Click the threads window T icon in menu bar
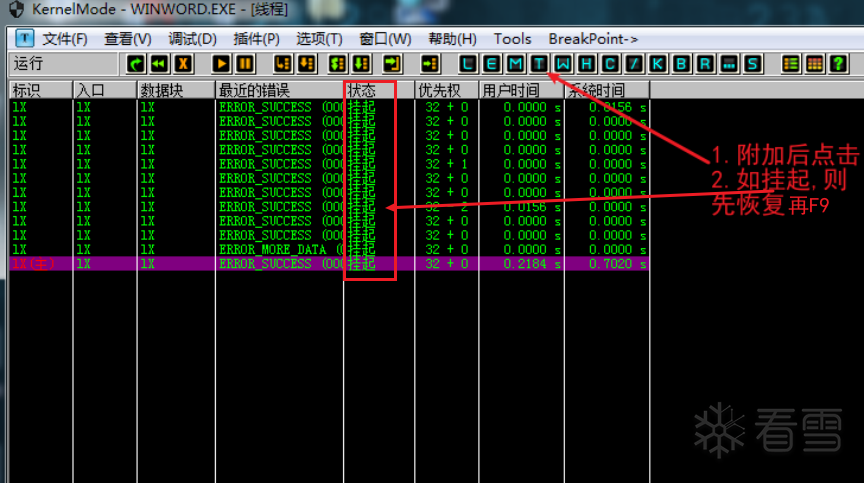This screenshot has width=864, height=483. tap(24, 39)
